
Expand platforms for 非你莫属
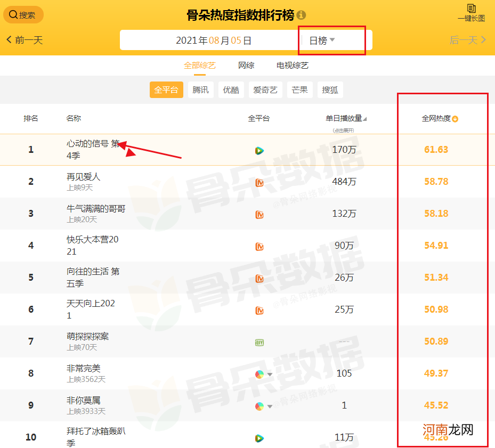pos(269,406)
